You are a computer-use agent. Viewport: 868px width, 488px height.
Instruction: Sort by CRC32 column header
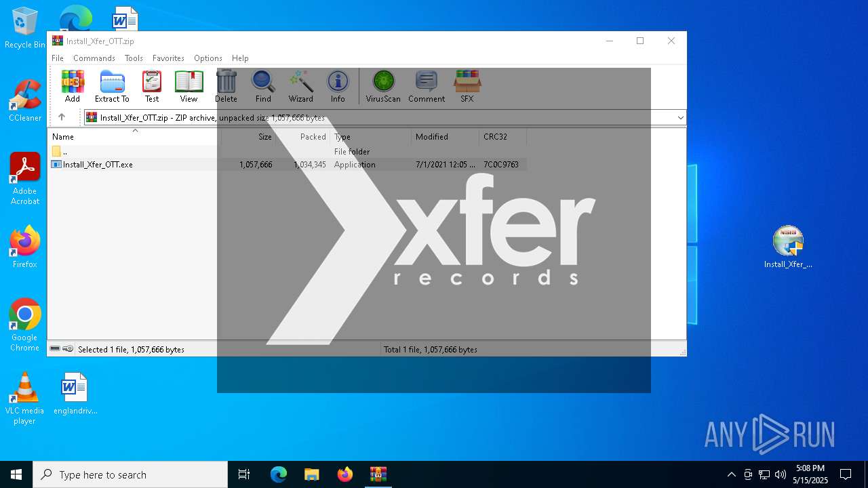(x=503, y=137)
